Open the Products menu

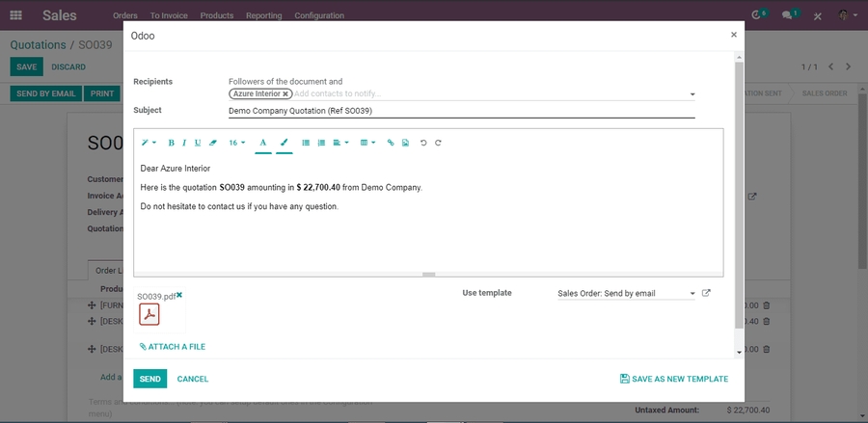pos(216,15)
